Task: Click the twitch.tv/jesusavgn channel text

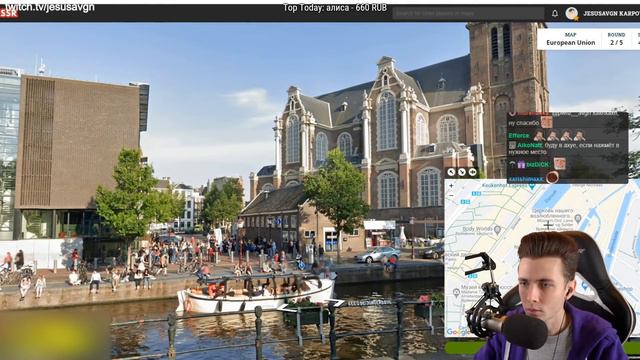Action: click(49, 7)
